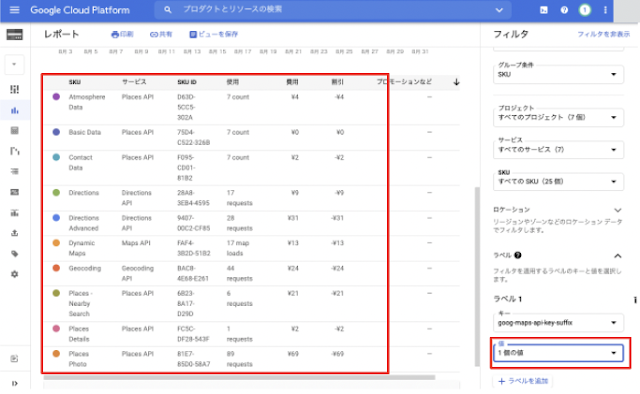
Task: Click the レポート page title
Action: 61,34
